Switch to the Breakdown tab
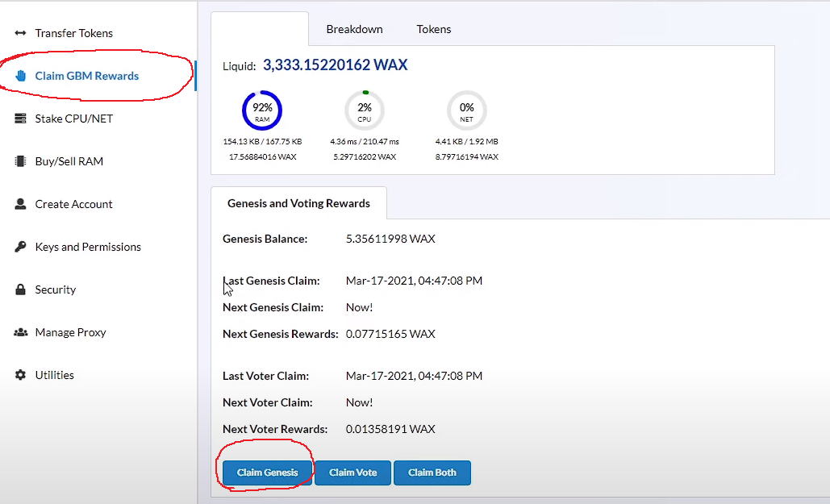 354,29
